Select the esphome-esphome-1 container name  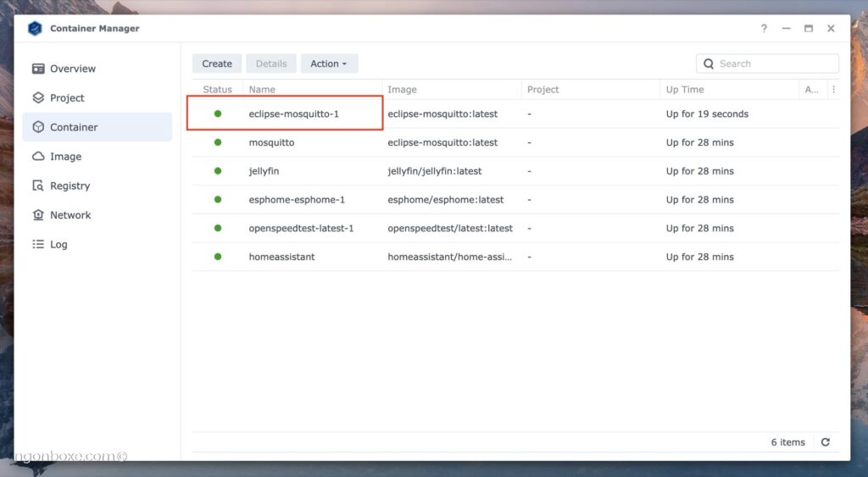click(297, 199)
